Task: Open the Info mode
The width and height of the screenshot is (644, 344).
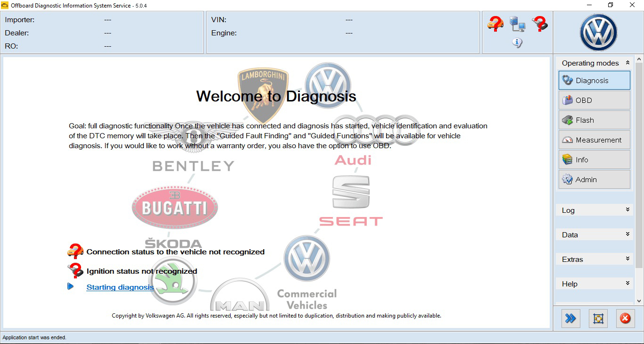Action: [594, 159]
